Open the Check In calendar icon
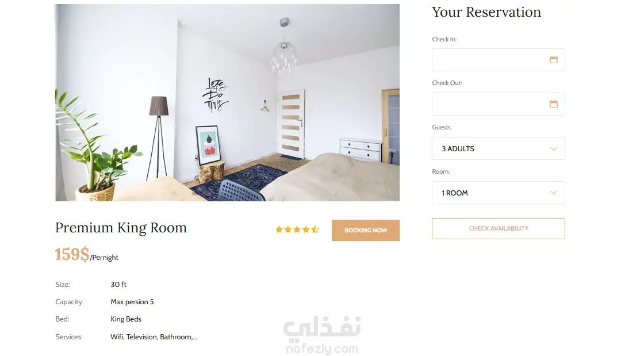644x356 pixels. [553, 60]
